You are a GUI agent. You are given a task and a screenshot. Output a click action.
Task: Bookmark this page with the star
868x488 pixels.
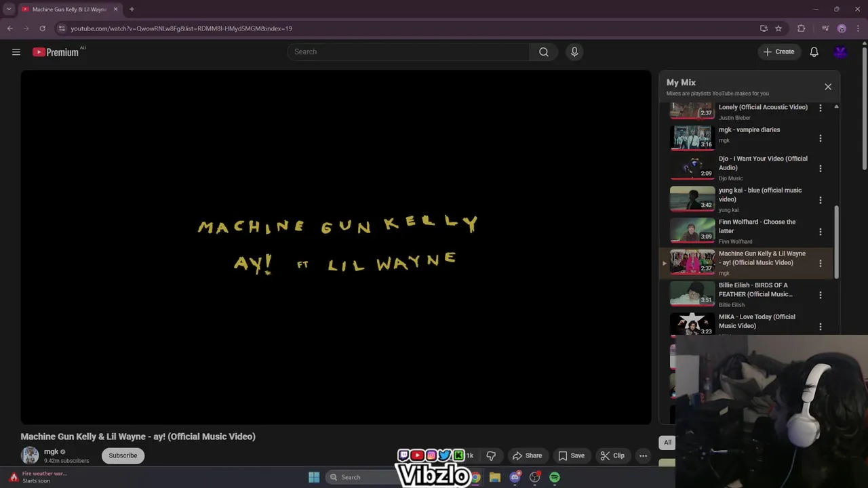coord(778,28)
